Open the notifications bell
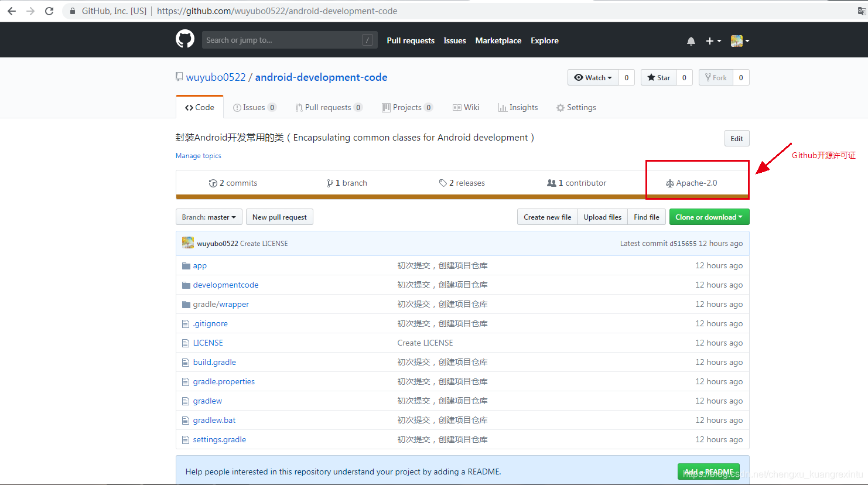 click(x=691, y=41)
